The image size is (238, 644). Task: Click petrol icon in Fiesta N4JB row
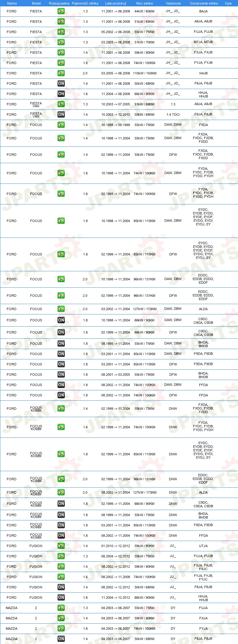click(x=61, y=73)
